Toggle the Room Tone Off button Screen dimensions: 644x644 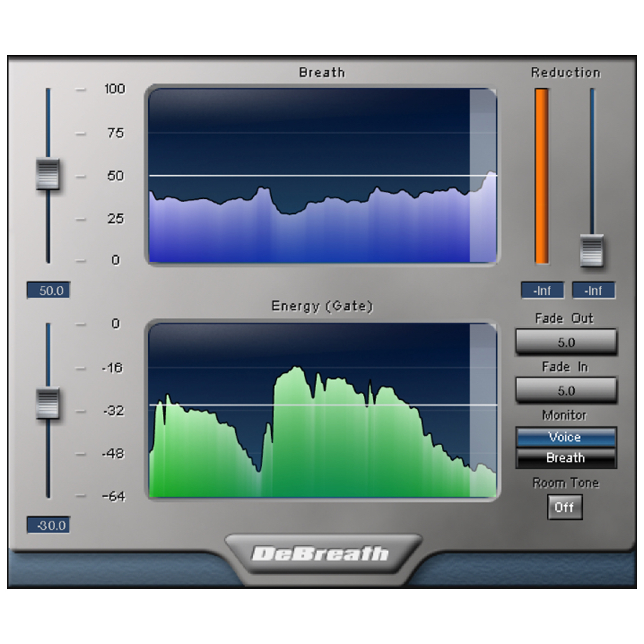[564, 507]
